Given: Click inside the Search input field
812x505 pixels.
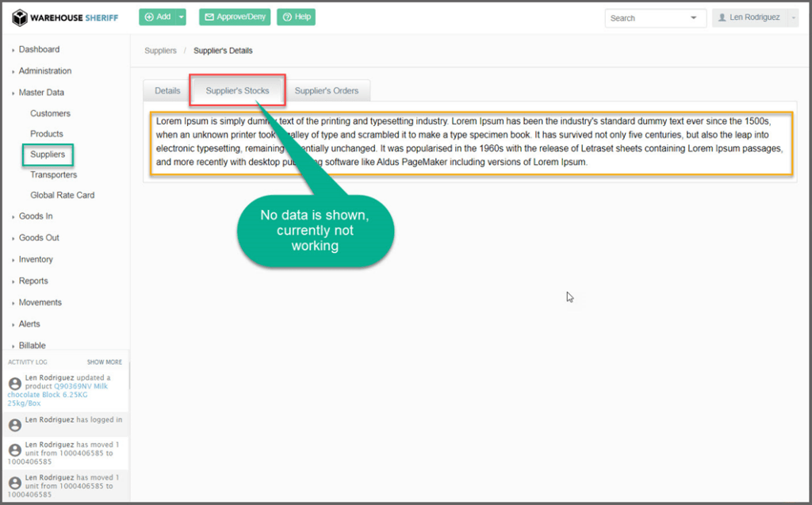Looking at the screenshot, I should [644, 17].
